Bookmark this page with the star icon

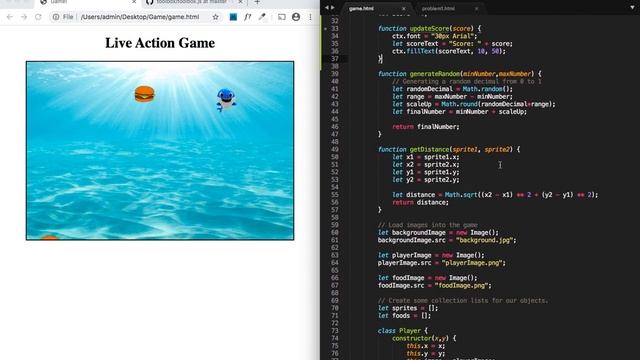(216, 17)
